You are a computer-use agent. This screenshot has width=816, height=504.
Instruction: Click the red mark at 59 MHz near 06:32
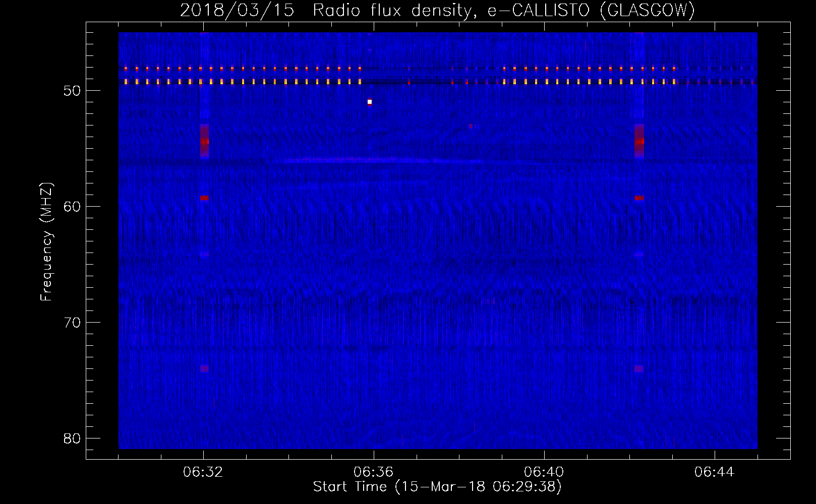204,198
